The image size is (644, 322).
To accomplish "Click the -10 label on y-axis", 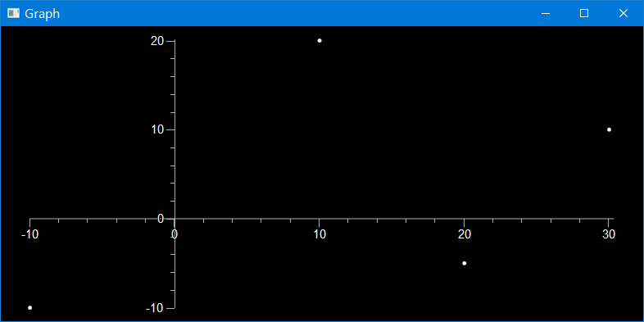I will click(155, 308).
